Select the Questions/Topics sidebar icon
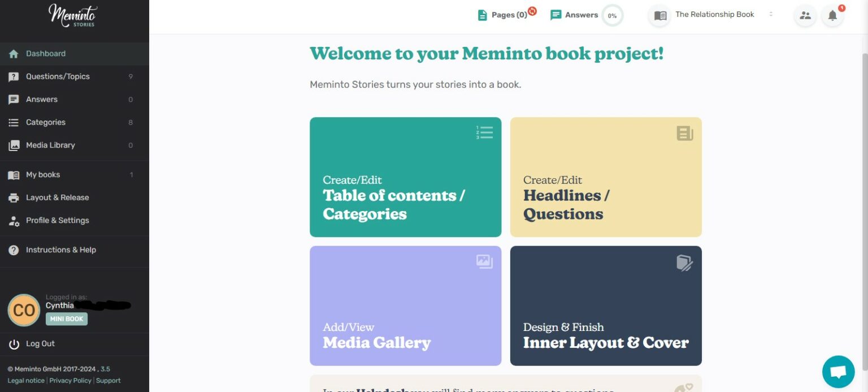The width and height of the screenshot is (868, 392). click(x=14, y=76)
